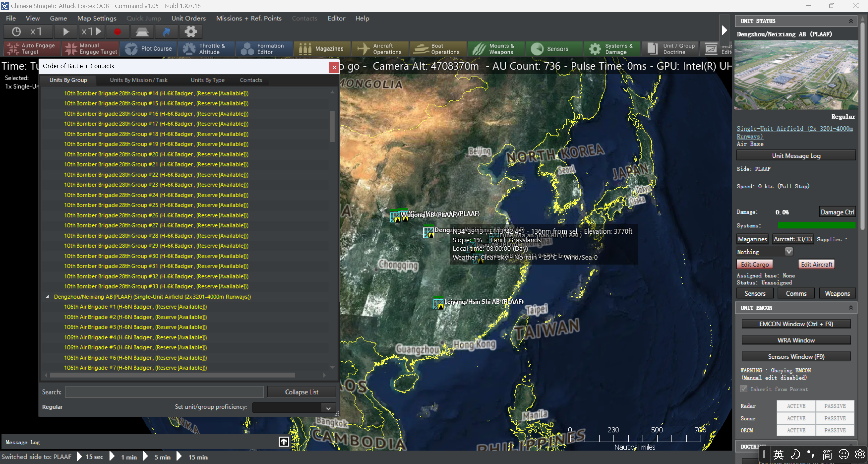Open Systems & Damage
Screen dimensions: 868x464
[x=612, y=49]
